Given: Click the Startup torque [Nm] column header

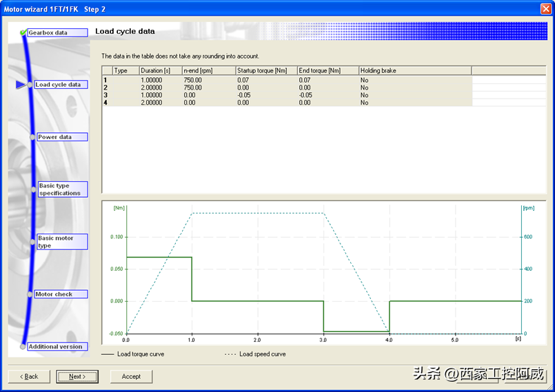Looking at the screenshot, I should pos(265,70).
